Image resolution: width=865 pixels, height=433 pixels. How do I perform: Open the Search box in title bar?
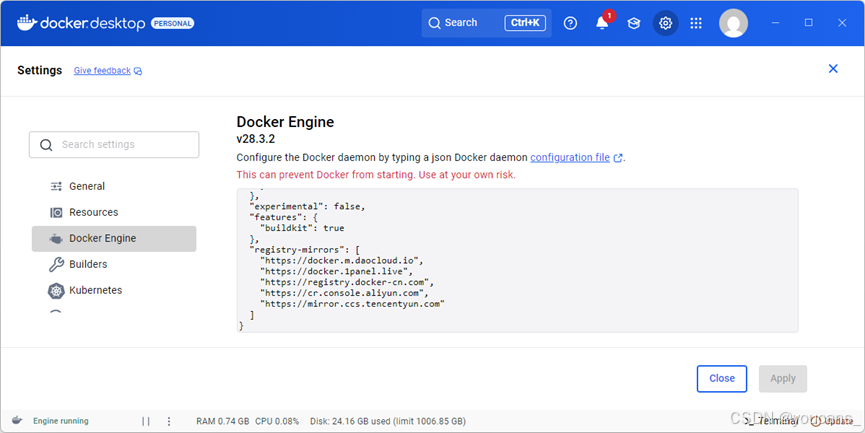487,23
